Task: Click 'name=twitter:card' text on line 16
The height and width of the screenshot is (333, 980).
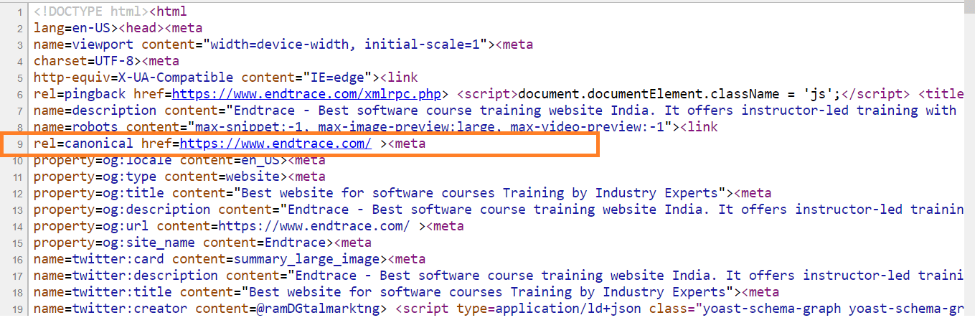Action: (99, 259)
